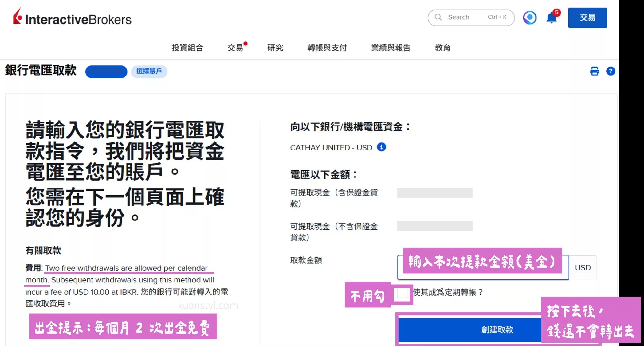The width and height of the screenshot is (644, 346).
Task: Toggle the 使其成為定期轉帳 checkbox
Action: pyautogui.click(x=402, y=293)
